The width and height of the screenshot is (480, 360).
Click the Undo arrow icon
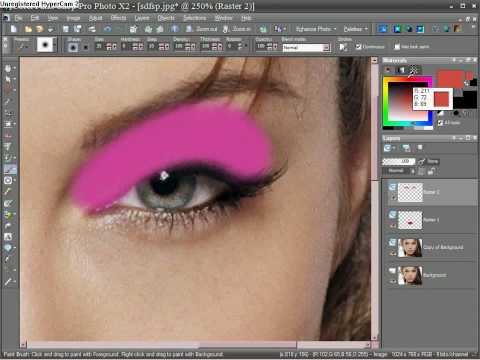(x=107, y=29)
